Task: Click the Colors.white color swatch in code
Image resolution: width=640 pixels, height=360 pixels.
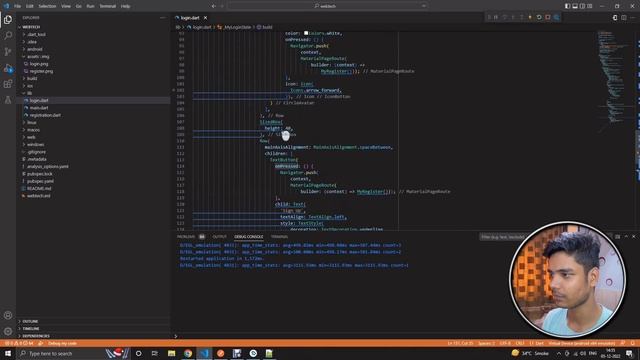Action: coord(306,33)
